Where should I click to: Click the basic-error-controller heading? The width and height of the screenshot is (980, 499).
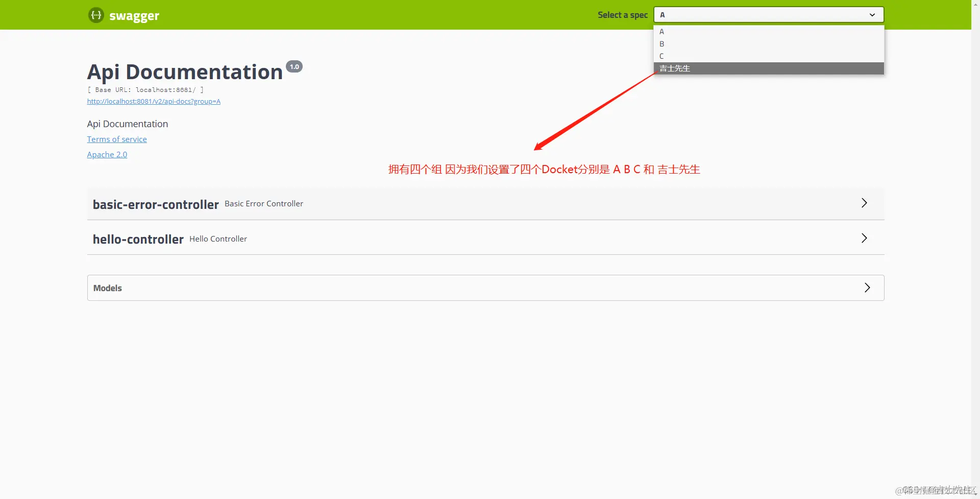coord(156,204)
